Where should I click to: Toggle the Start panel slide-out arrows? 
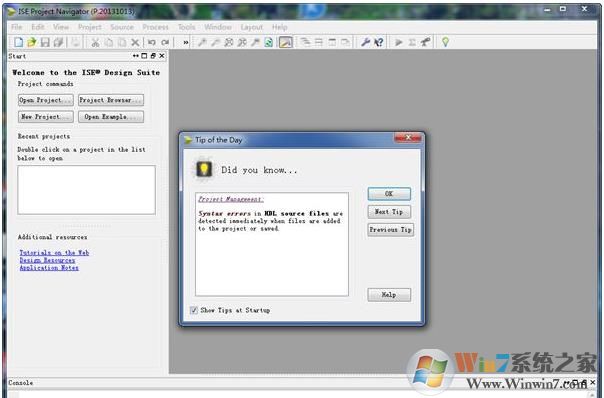coord(135,56)
